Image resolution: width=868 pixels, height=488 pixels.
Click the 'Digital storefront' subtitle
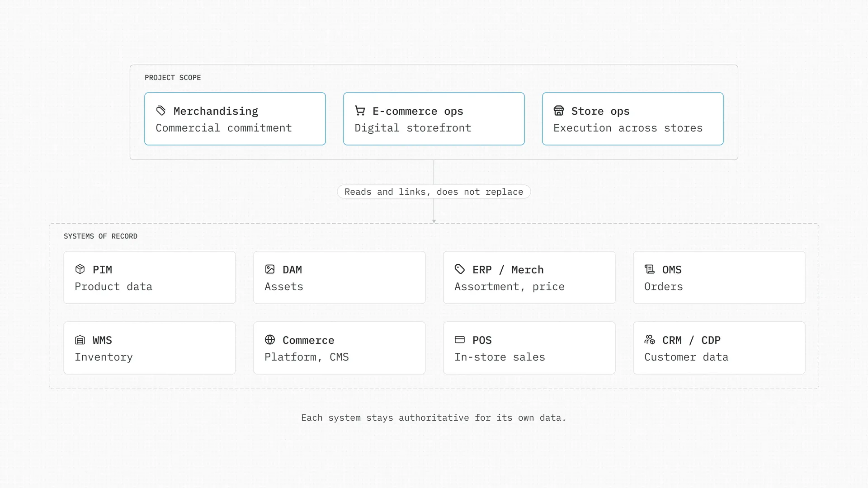tap(413, 128)
